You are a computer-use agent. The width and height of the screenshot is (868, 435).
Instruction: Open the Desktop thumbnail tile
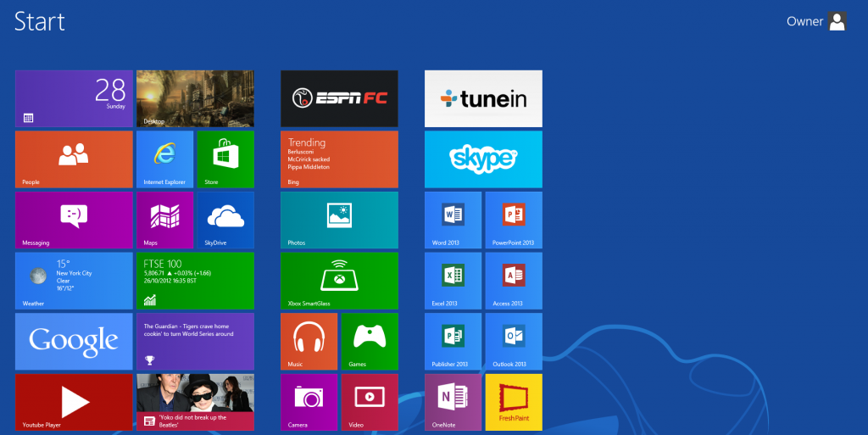click(x=195, y=98)
